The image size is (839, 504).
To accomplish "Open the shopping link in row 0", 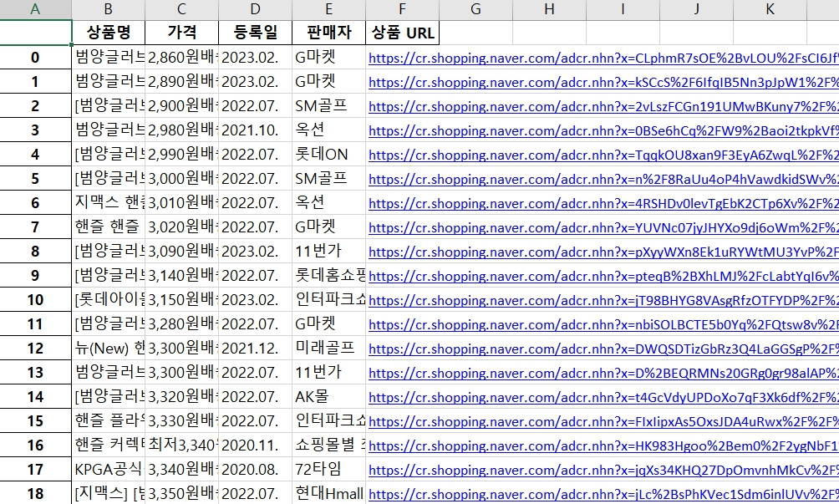I will click(x=603, y=59).
